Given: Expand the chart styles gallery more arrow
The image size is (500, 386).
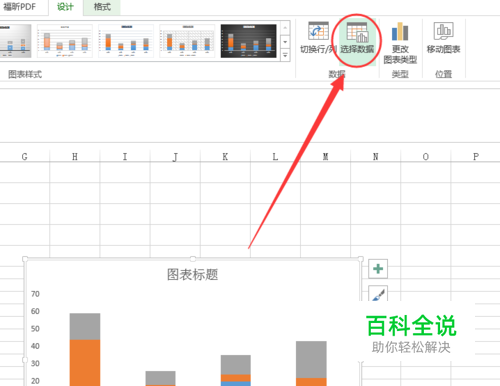Looking at the screenshot, I should coord(285,55).
